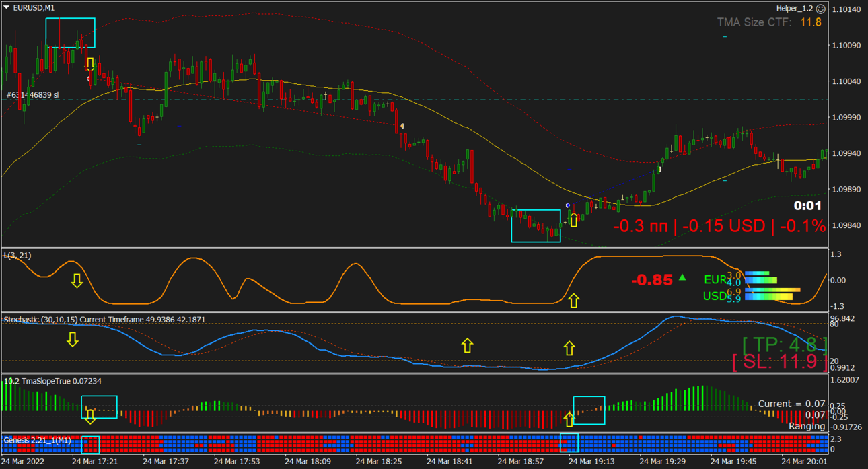Select the Stochastic (30,10,15) indicator label

(x=105, y=320)
